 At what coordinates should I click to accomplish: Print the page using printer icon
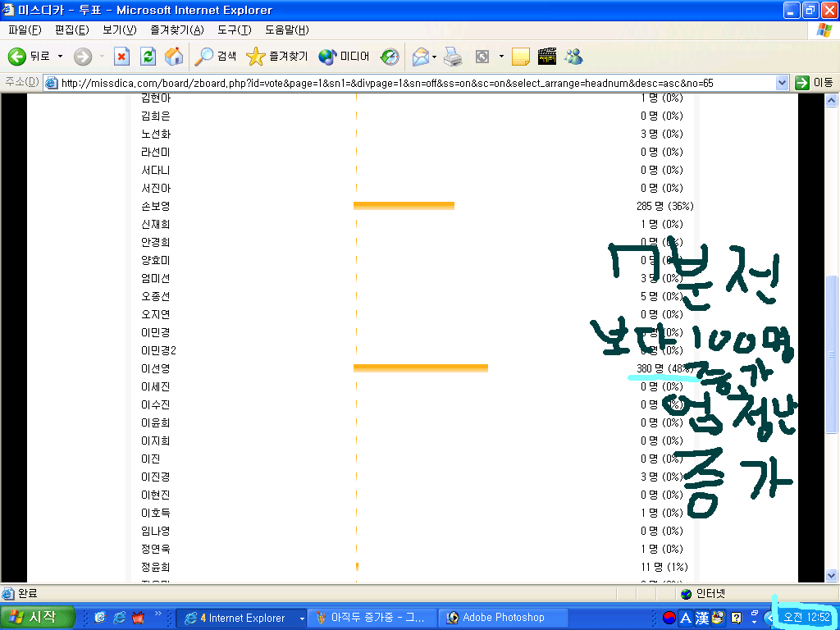pos(453,57)
